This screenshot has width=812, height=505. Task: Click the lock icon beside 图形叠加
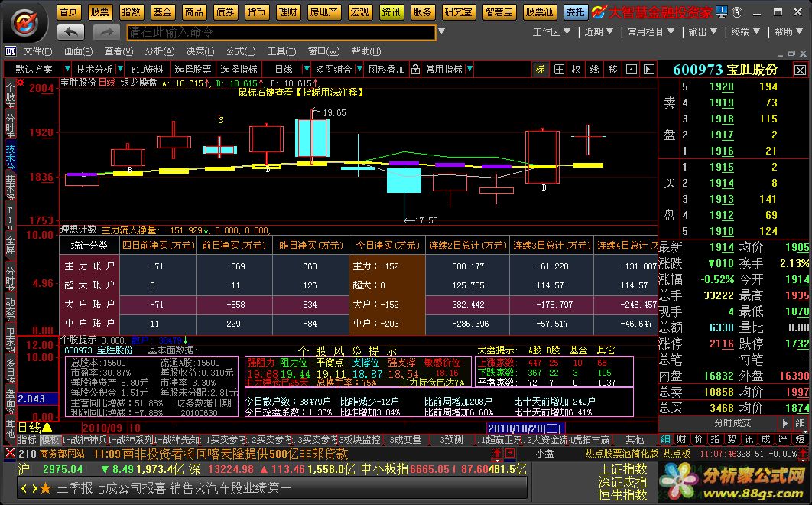tap(415, 69)
